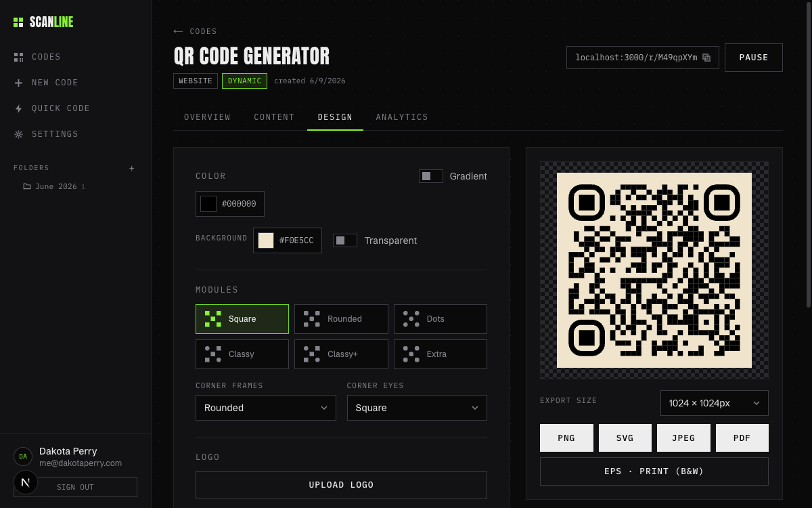
Task: Click the localhost short URL field
Action: [643, 58]
